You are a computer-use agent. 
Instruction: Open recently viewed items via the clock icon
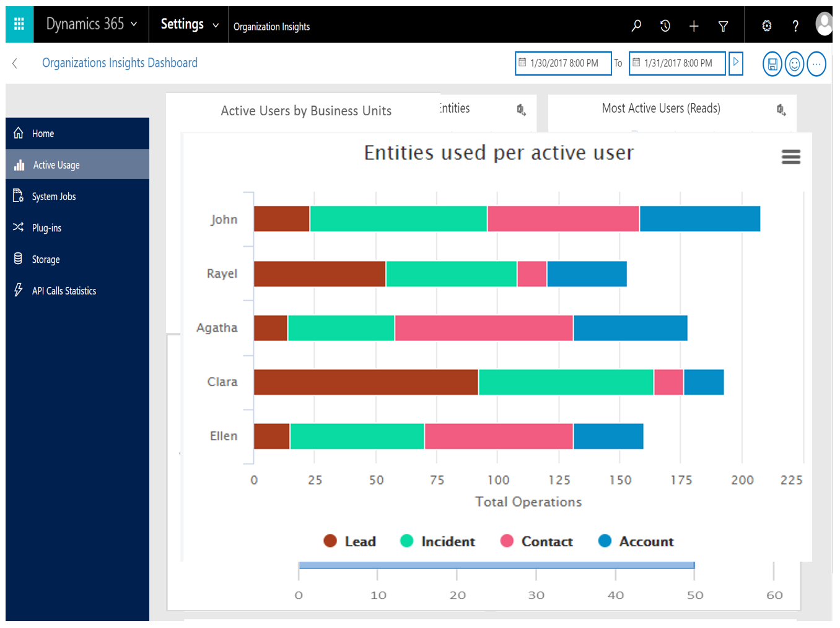(x=665, y=26)
